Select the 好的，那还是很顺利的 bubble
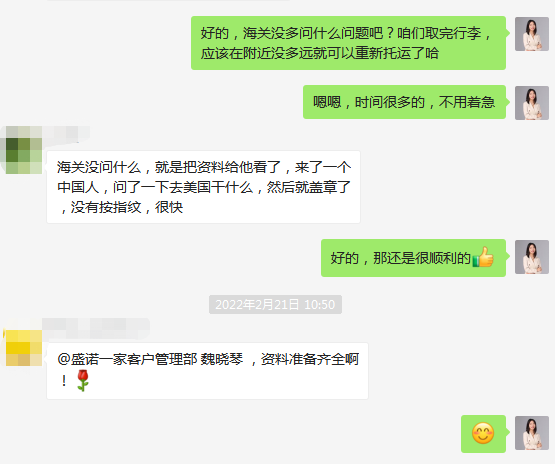555x464 pixels. coord(413,258)
